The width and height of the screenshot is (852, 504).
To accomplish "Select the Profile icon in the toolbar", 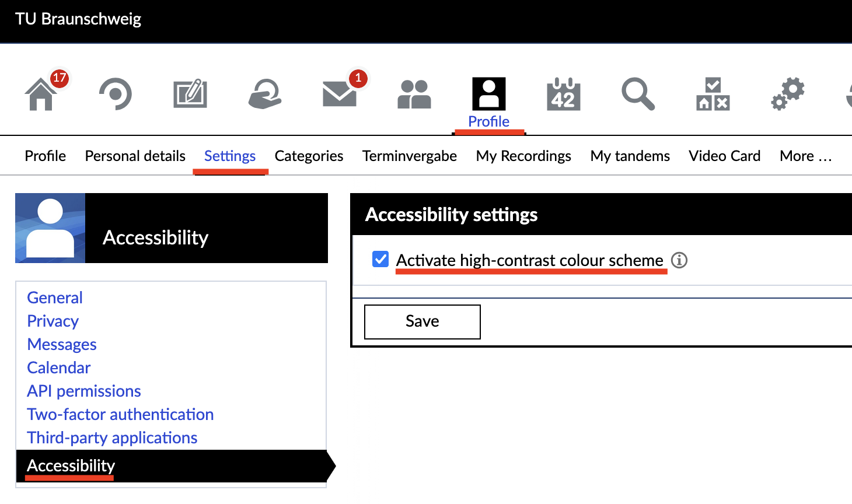I will coord(489,93).
